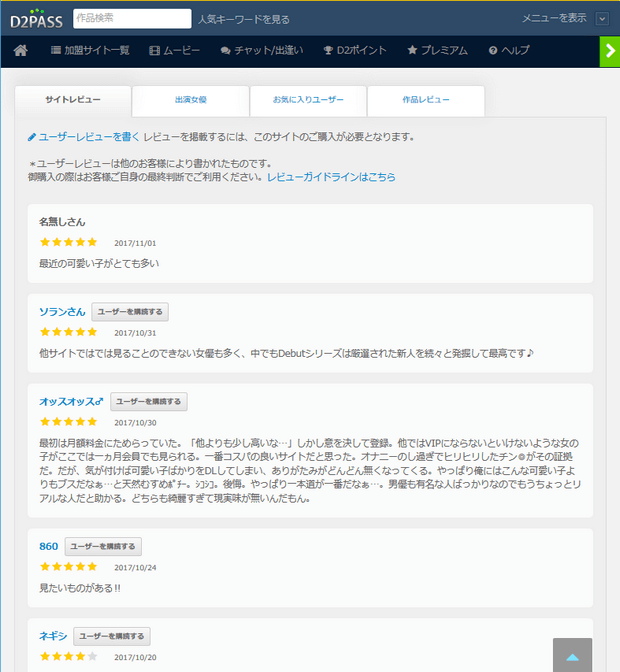Click ユーザーを購読する button next to ソラン
This screenshot has width=620, height=672.
130,312
